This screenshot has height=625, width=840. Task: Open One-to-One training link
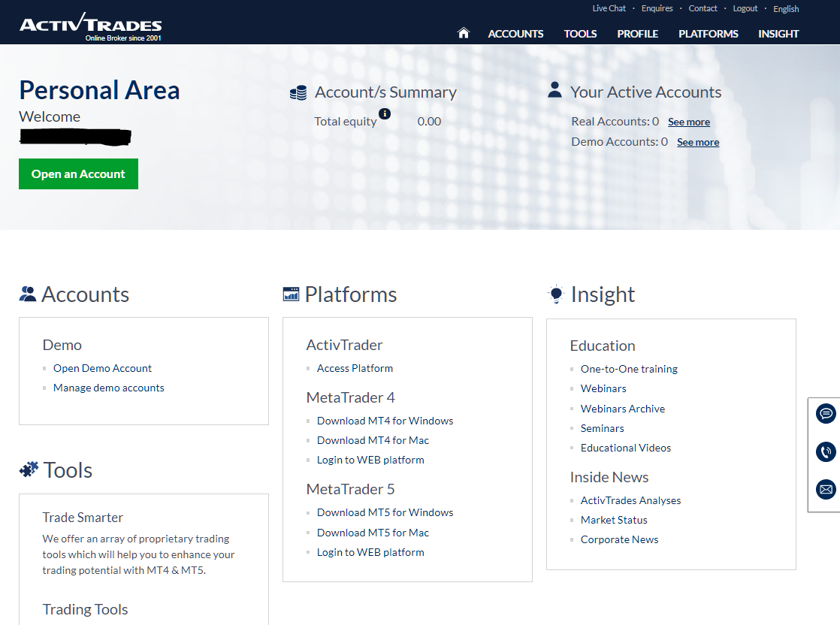[x=629, y=369]
